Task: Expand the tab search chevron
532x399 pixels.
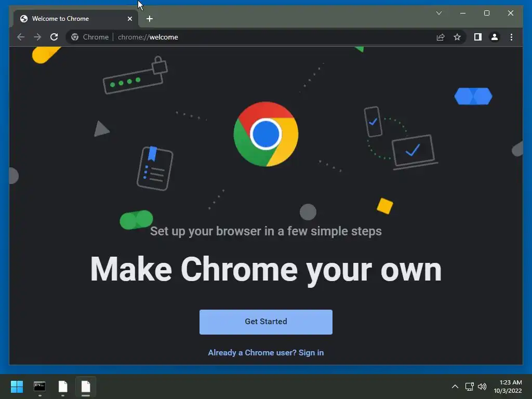Action: (x=438, y=13)
